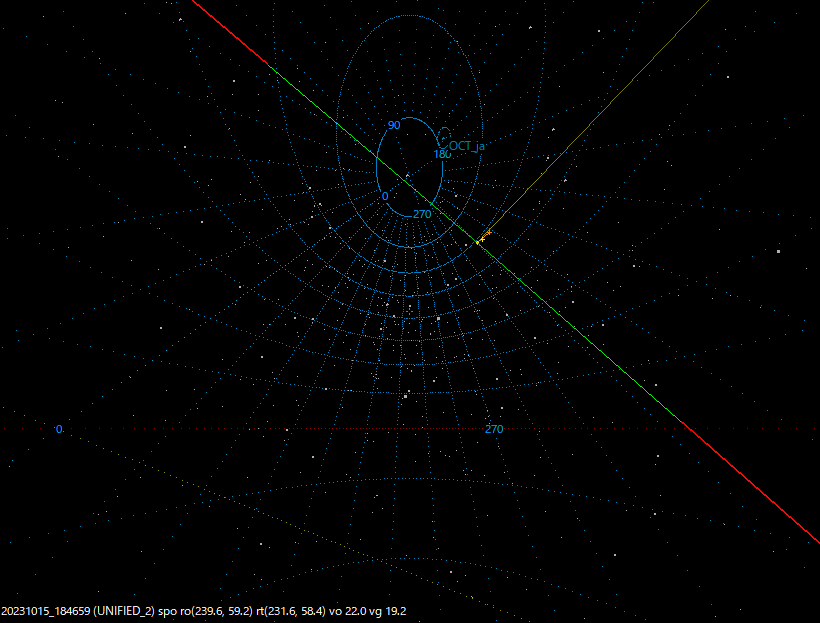This screenshot has width=820, height=623.
Task: Click the vo 22.0 value
Action: 350,611
